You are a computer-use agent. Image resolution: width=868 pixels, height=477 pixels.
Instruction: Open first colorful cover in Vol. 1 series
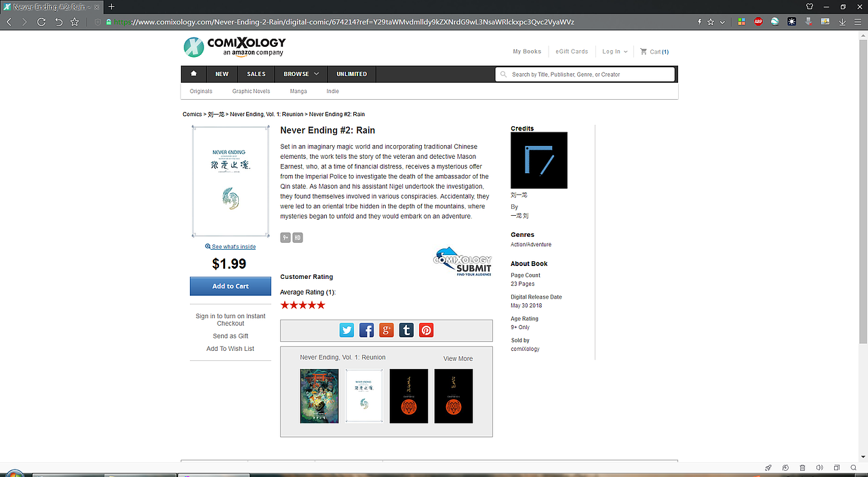point(319,396)
